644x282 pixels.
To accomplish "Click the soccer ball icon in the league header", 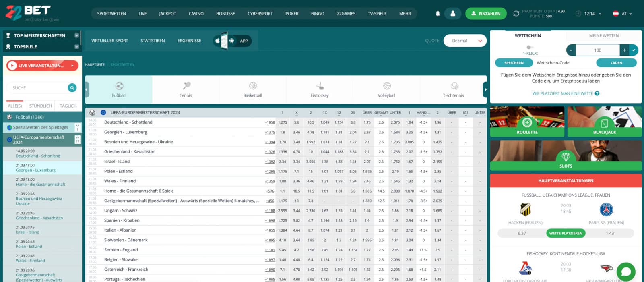I will (92, 112).
